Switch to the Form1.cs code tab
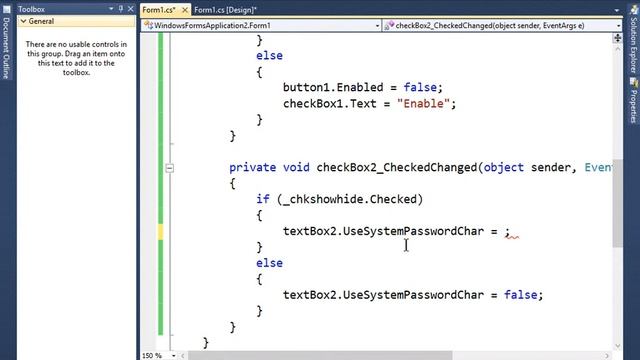 [159, 9]
